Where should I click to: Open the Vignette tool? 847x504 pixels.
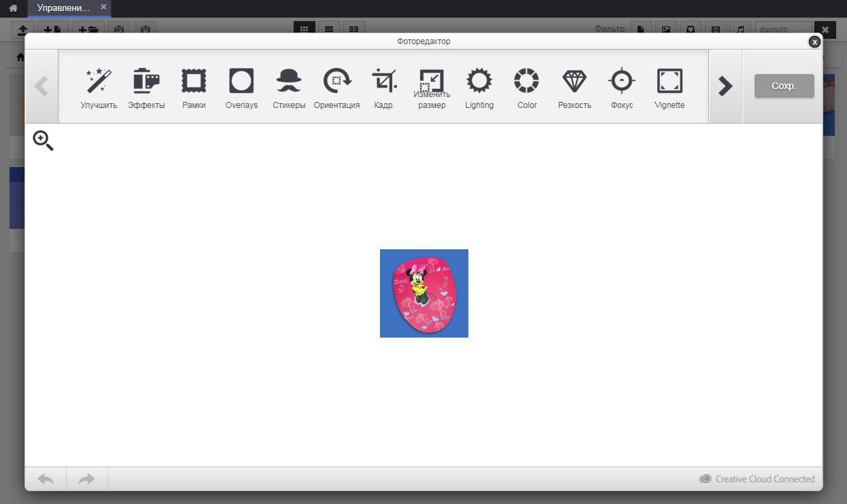pos(670,88)
